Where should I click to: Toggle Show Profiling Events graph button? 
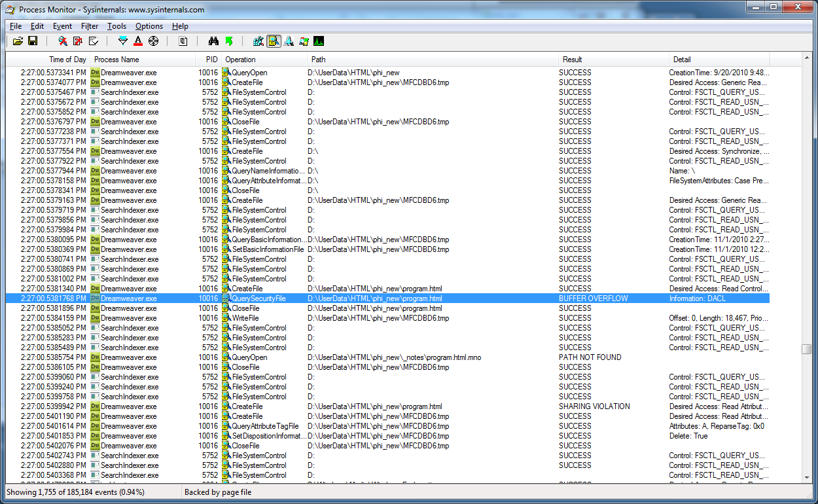click(319, 41)
